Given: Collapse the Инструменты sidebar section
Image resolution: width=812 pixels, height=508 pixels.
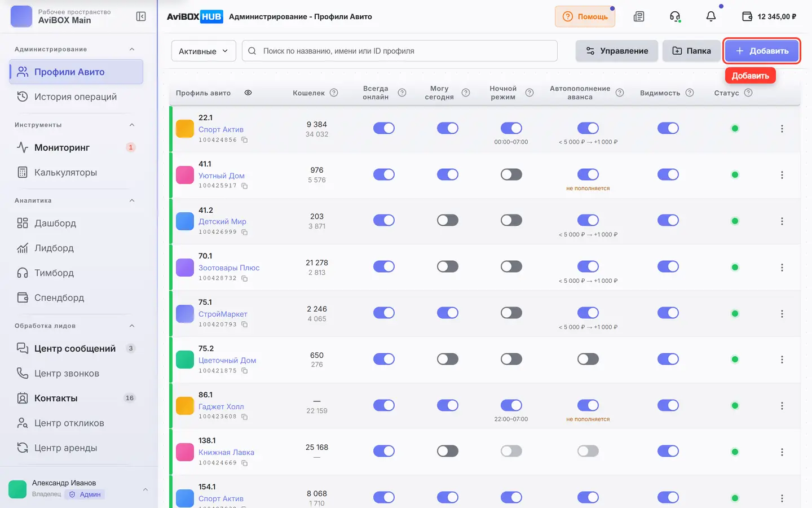Looking at the screenshot, I should (132, 125).
